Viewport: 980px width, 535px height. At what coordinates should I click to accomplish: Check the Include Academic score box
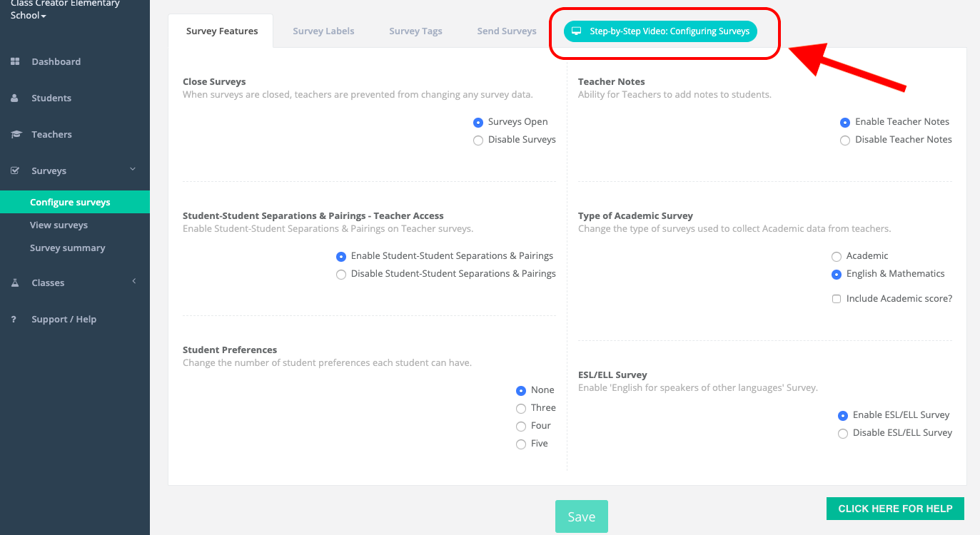pyautogui.click(x=837, y=299)
